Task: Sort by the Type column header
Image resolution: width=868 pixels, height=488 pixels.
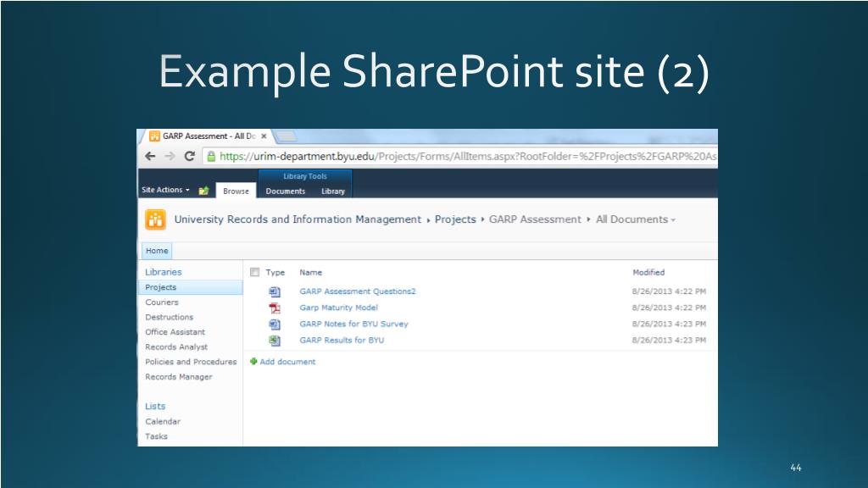Action: pos(275,272)
